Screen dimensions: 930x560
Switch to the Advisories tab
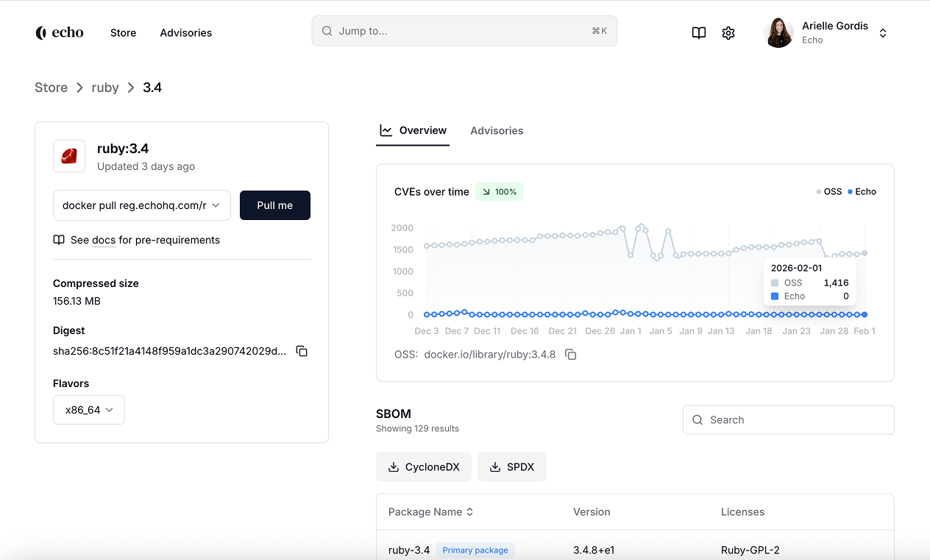click(497, 131)
